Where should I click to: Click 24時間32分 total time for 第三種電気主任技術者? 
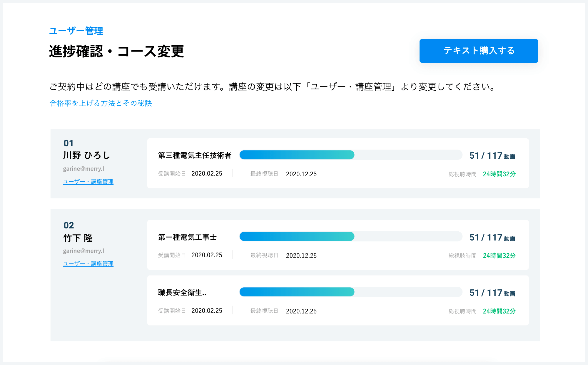click(x=499, y=174)
